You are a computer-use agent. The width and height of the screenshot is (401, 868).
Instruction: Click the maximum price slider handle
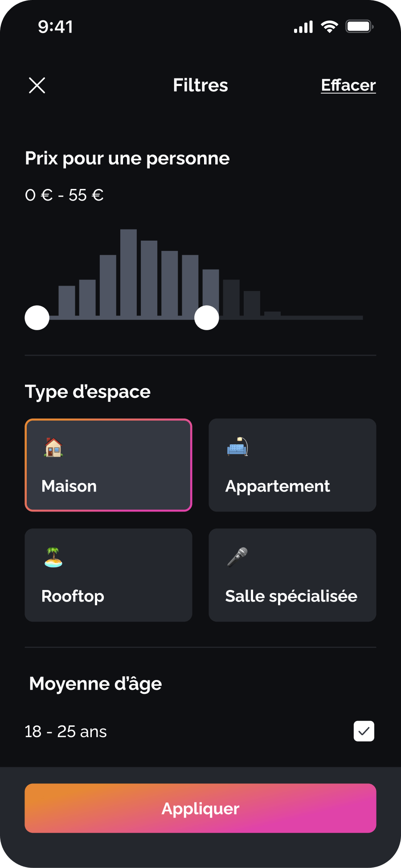point(207,318)
